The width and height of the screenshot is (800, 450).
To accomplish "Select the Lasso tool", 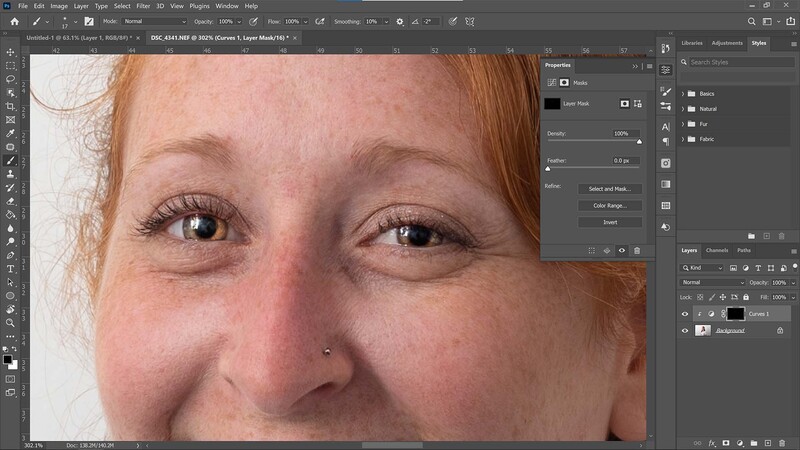I will [x=10, y=79].
